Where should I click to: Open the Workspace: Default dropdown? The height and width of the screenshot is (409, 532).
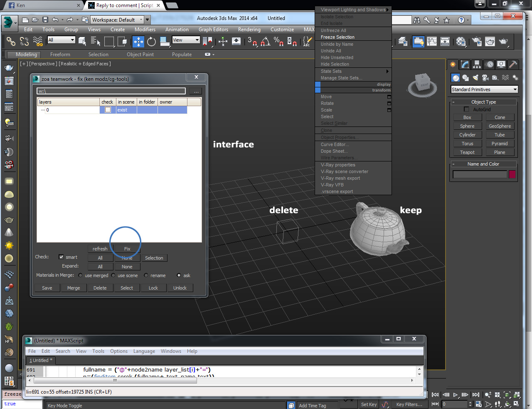pos(117,20)
